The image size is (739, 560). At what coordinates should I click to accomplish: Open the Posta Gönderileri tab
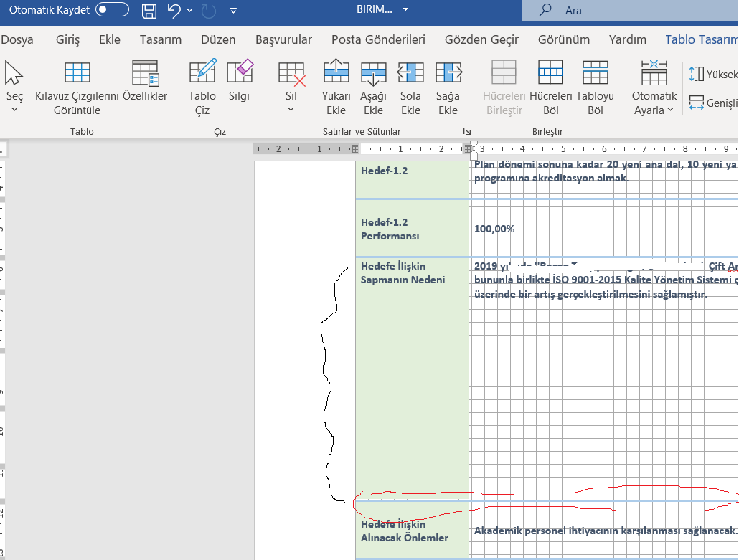(378, 39)
